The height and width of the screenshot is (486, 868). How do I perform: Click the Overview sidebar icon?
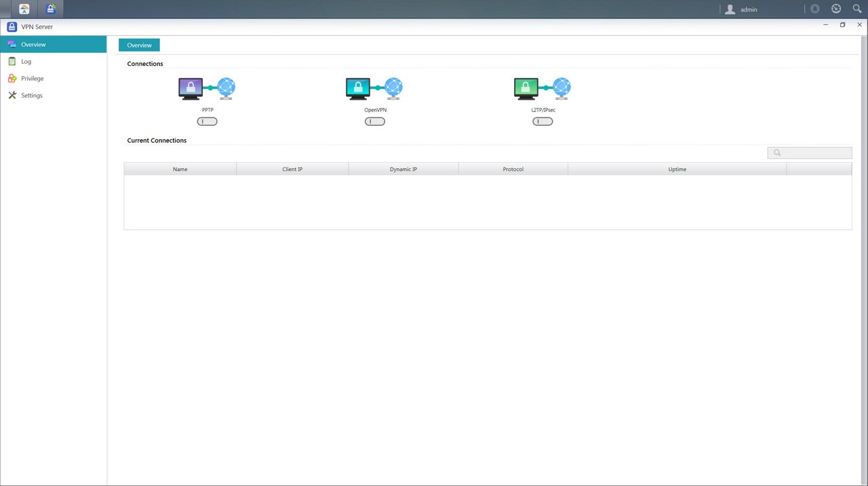(12, 44)
